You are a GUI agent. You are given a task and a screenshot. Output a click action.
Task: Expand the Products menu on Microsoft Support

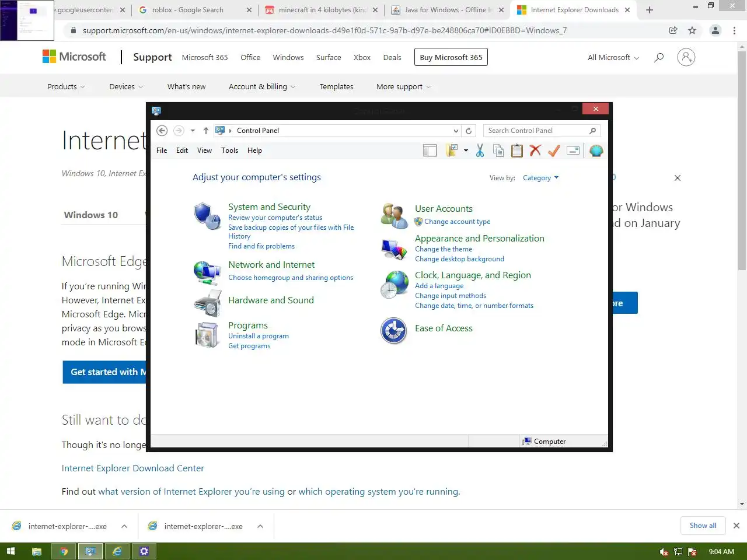point(66,87)
